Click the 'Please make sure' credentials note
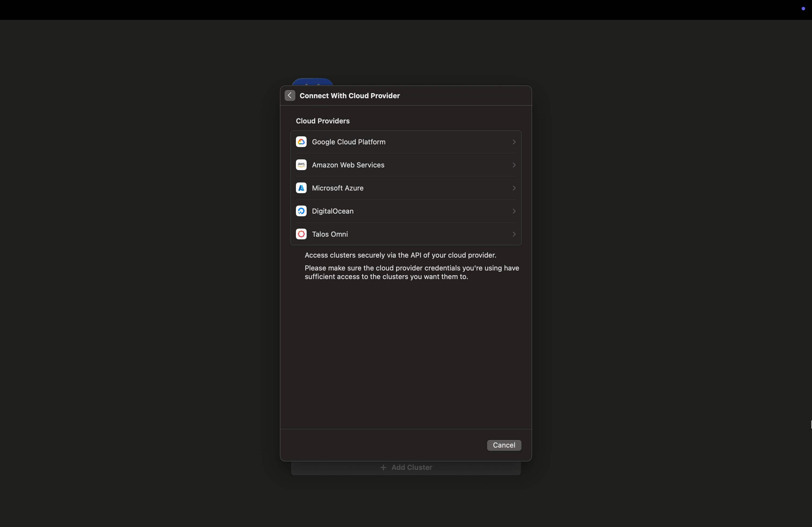This screenshot has width=812, height=527. [x=412, y=272]
